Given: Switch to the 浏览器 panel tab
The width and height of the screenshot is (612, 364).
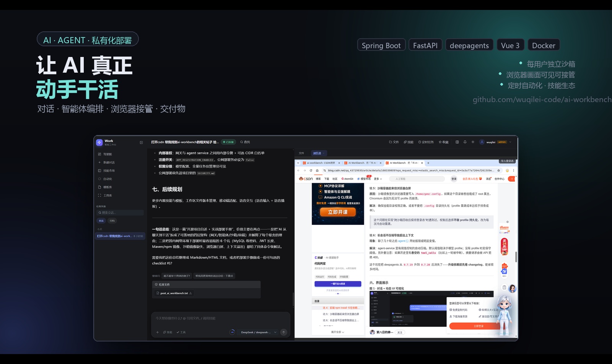Looking at the screenshot, I should tap(318, 153).
